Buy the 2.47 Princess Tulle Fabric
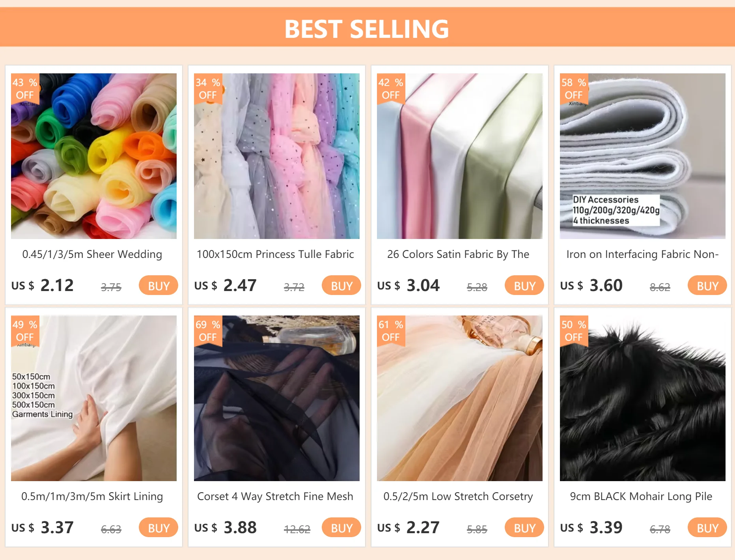This screenshot has height=560, width=735. (341, 286)
